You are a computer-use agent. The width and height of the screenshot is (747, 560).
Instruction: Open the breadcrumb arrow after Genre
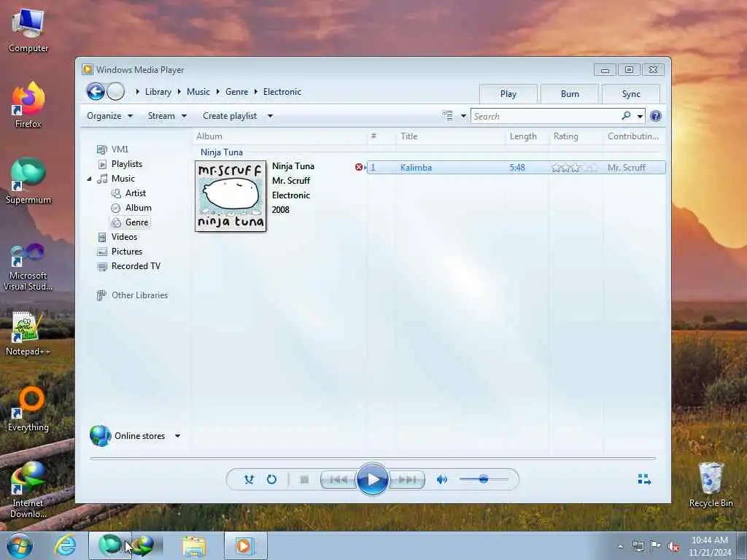(256, 92)
